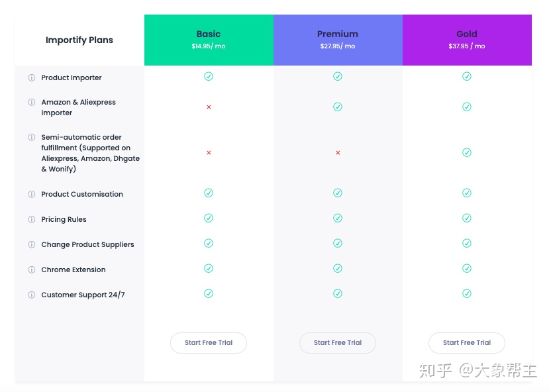This screenshot has height=392, width=551.
Task: Click info icon beside Product Customisation
Action: [x=31, y=194]
